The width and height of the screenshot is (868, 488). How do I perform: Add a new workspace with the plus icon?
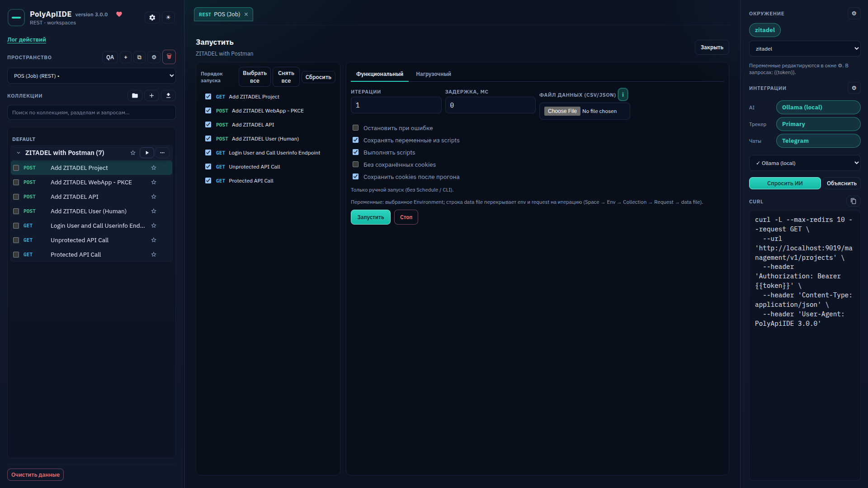[x=126, y=57]
